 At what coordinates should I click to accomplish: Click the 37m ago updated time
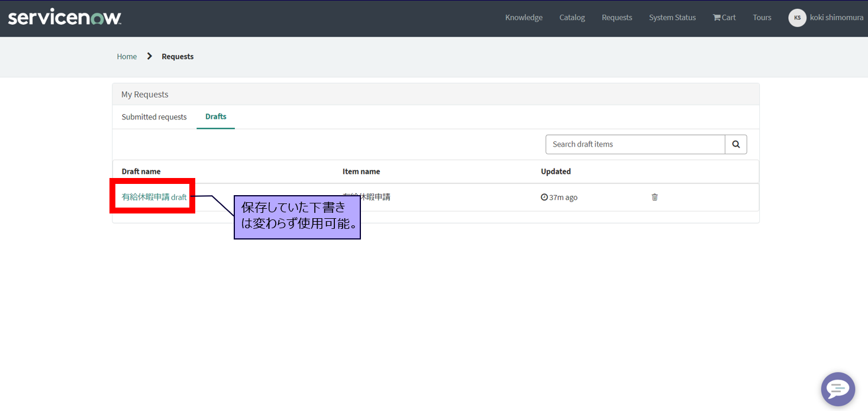click(x=559, y=198)
